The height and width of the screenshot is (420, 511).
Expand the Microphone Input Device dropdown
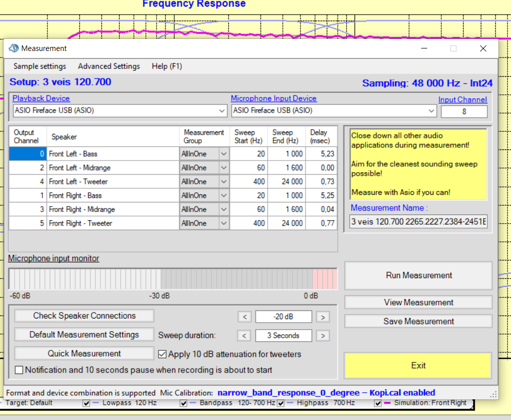pyautogui.click(x=431, y=111)
